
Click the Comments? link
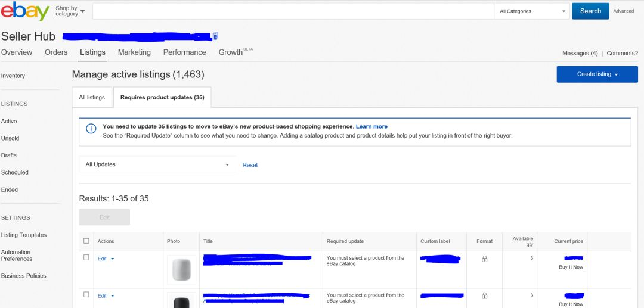click(x=622, y=53)
